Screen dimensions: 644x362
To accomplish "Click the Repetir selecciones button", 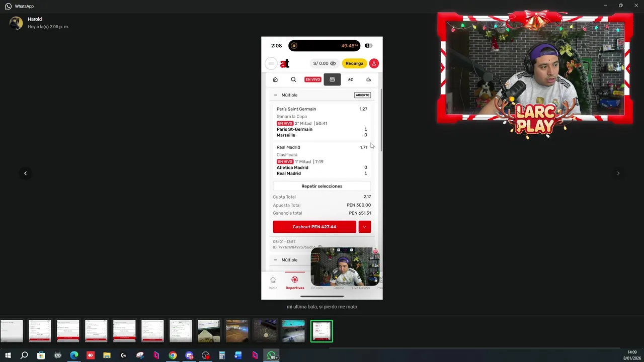I will 322,186.
